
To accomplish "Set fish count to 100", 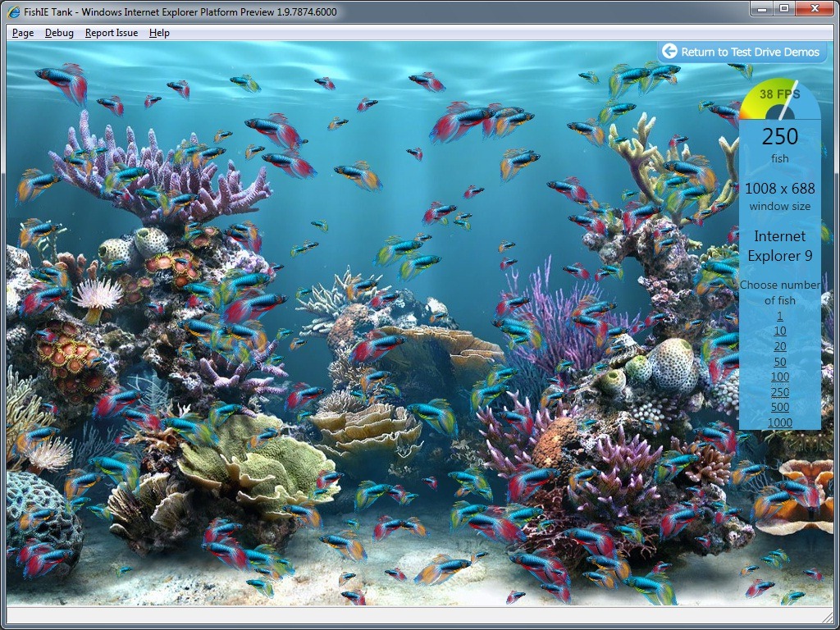I will 779,377.
